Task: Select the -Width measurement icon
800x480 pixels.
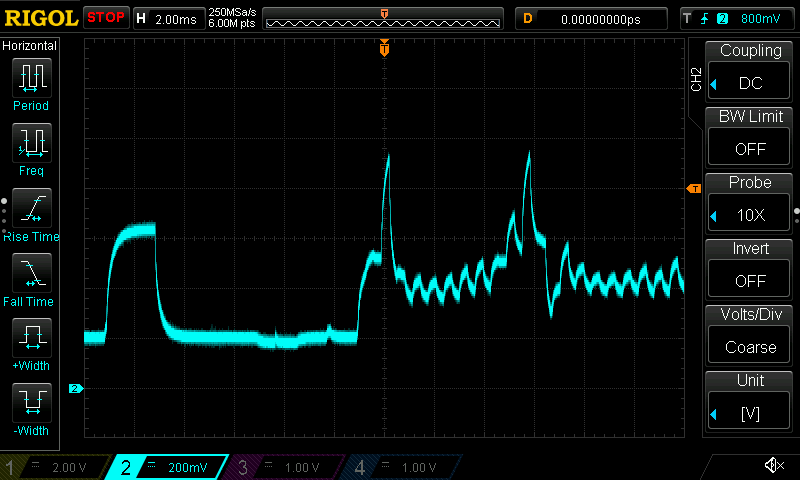Action: tap(31, 404)
